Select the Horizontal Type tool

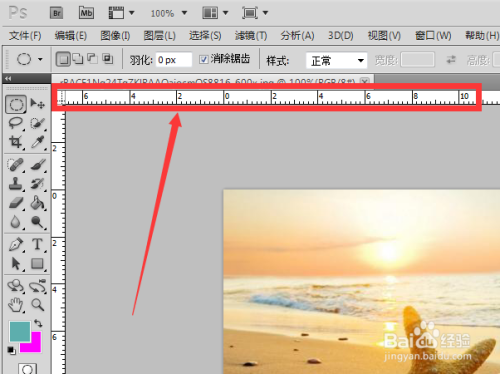point(37,244)
